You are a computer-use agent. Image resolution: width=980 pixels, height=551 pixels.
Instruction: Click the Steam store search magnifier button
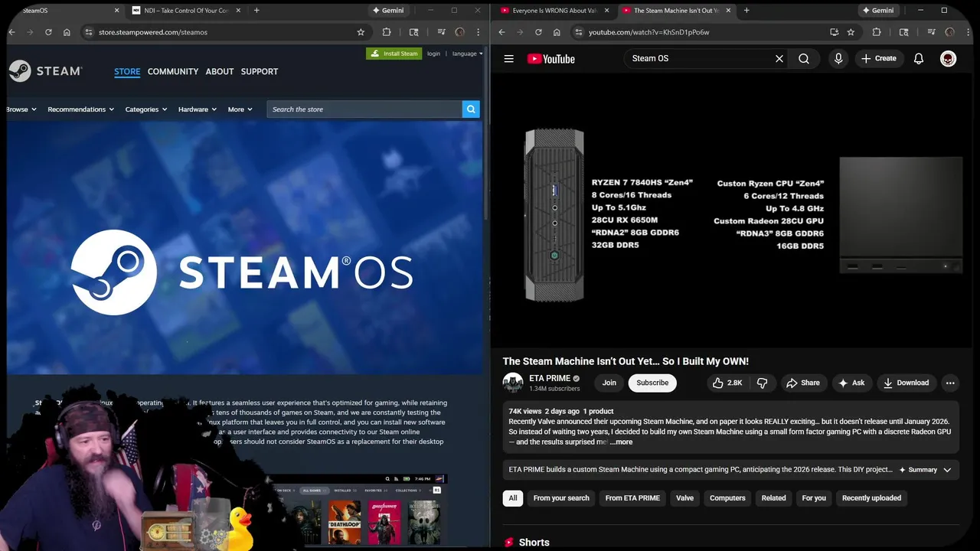click(471, 109)
